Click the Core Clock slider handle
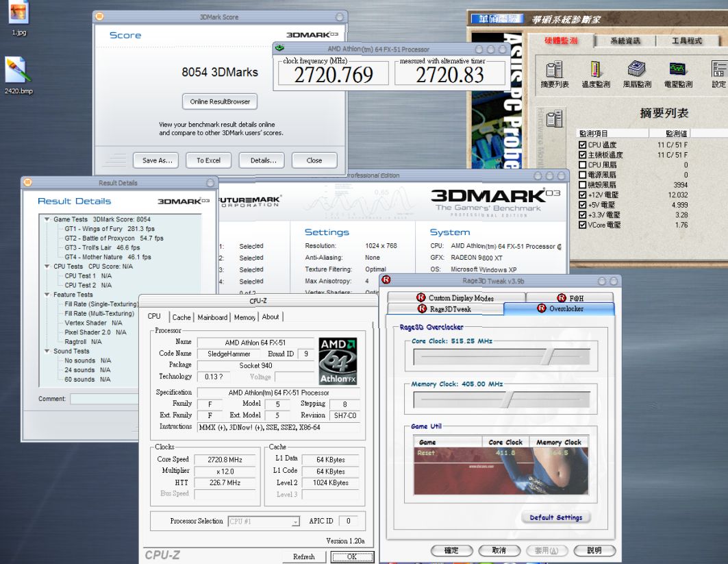 point(547,358)
